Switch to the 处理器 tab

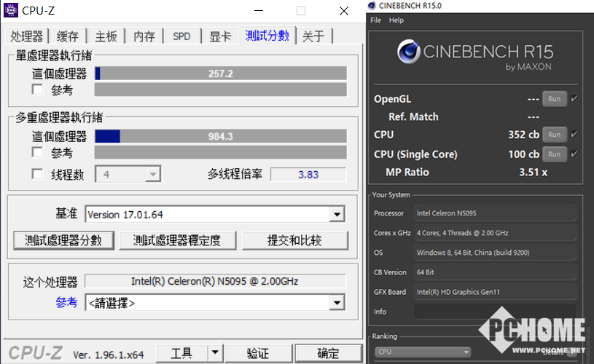(x=27, y=36)
